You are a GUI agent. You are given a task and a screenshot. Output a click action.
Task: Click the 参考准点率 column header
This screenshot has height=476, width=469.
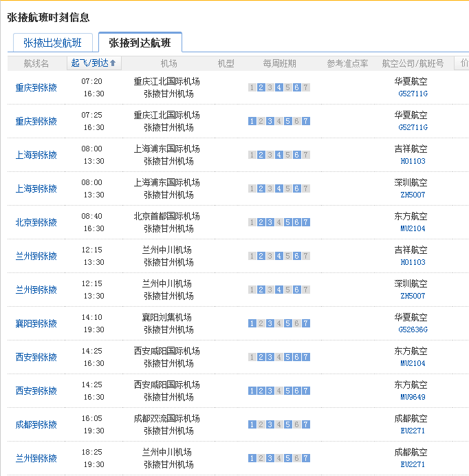tap(347, 63)
